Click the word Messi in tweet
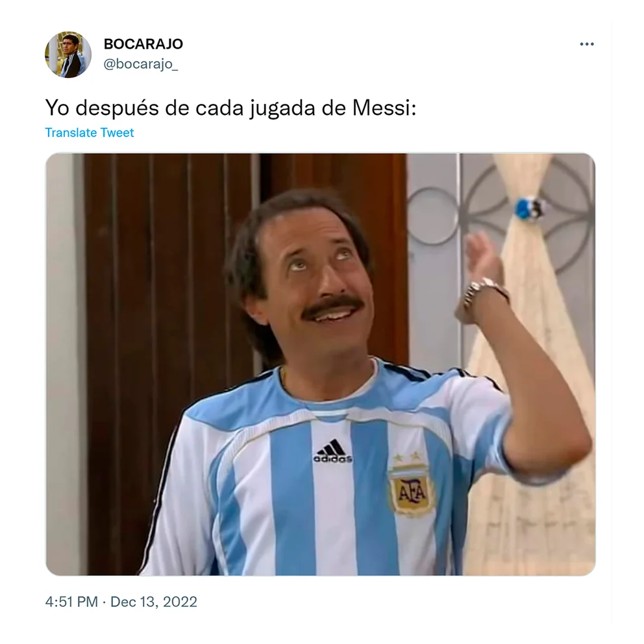Viewport: 644px width, 644px height. click(x=384, y=108)
